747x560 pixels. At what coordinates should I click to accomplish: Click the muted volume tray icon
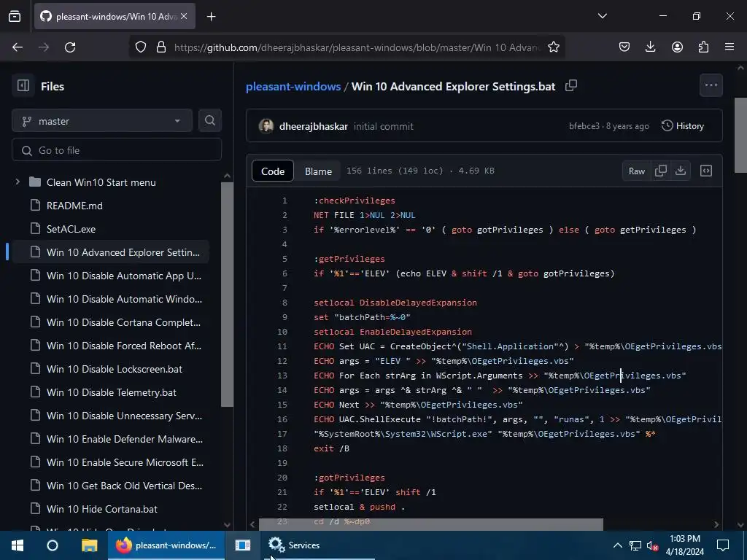coord(652,545)
